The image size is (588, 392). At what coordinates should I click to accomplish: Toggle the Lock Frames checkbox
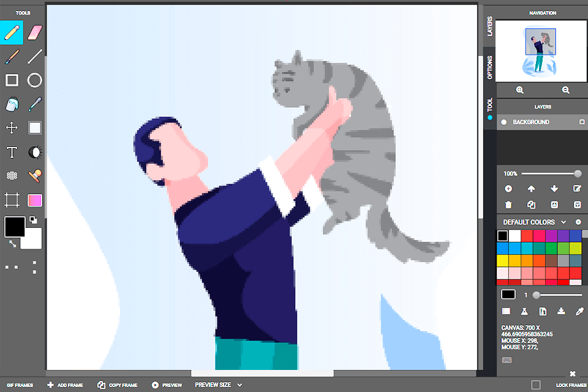pyautogui.click(x=536, y=385)
